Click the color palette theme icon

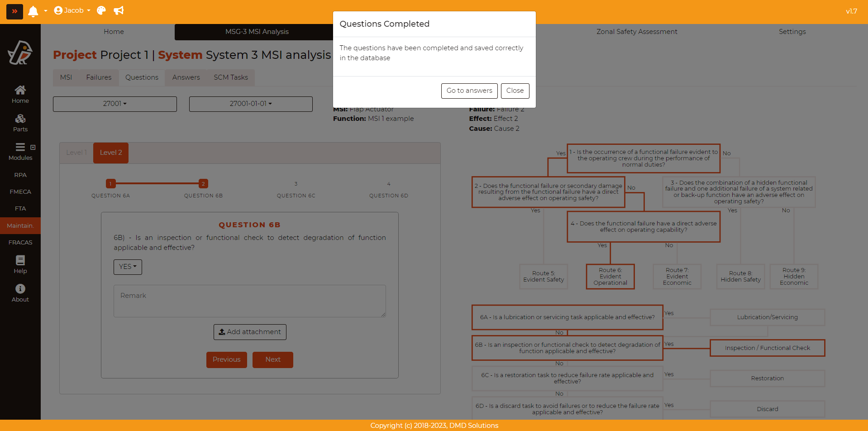[x=101, y=10]
